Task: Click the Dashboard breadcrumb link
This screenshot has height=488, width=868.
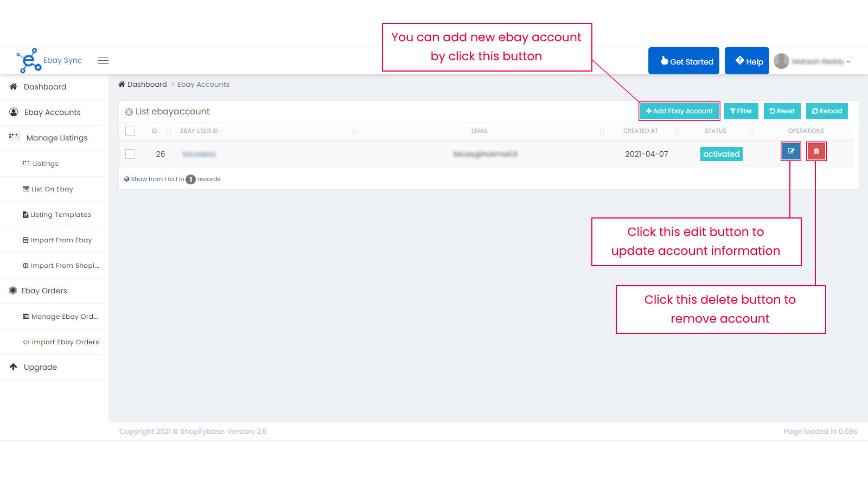Action: [x=143, y=84]
